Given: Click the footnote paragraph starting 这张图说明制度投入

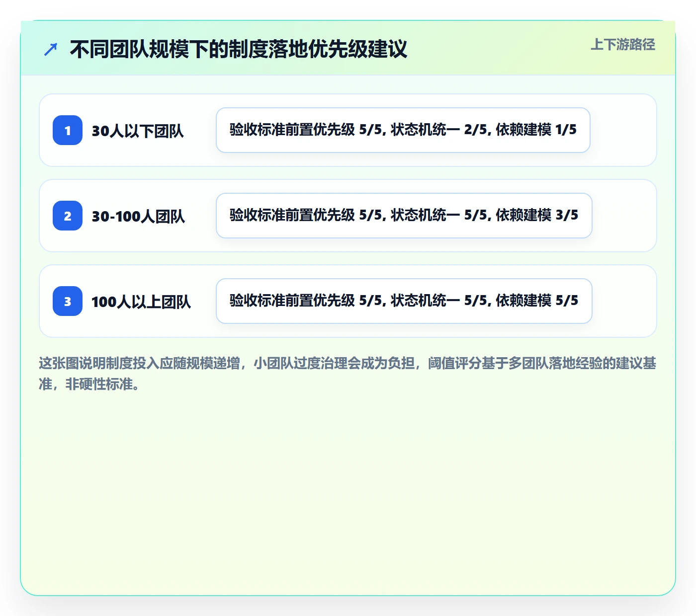Looking at the screenshot, I should click(x=348, y=374).
